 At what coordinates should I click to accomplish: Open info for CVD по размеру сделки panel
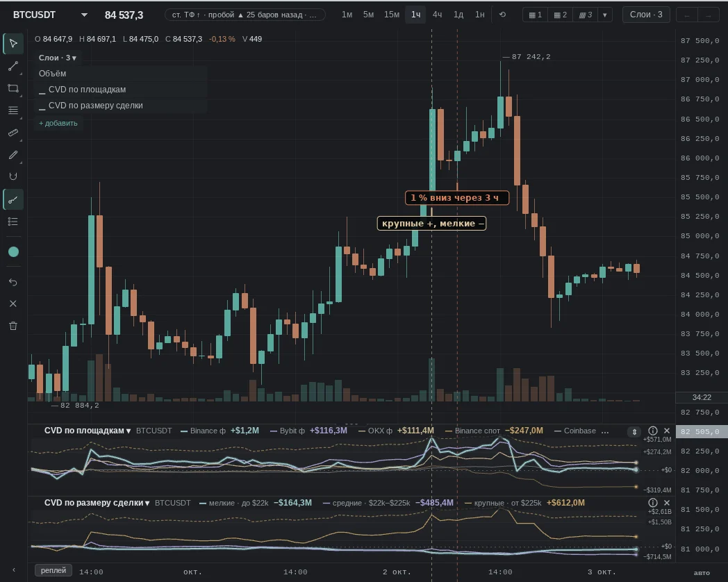pos(653,503)
